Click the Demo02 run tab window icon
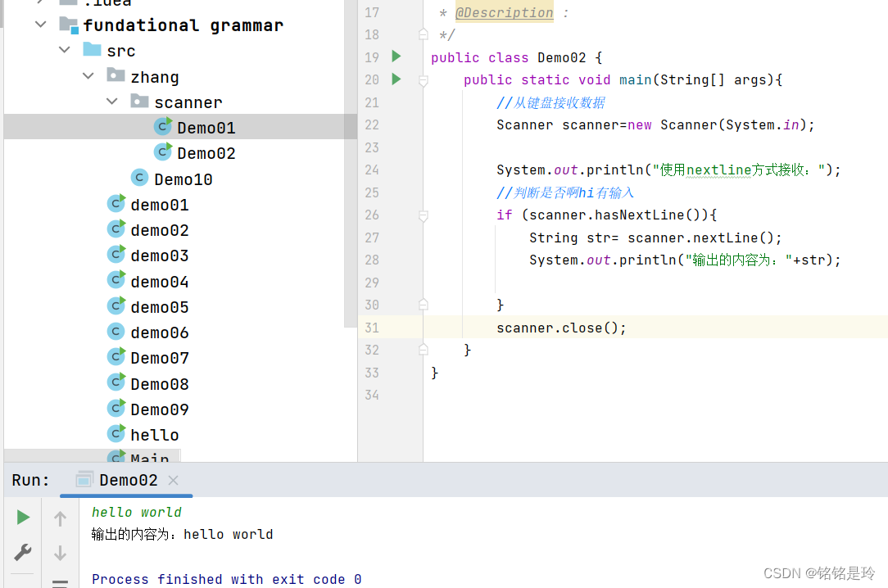Screen dimensions: 888x588 84,480
